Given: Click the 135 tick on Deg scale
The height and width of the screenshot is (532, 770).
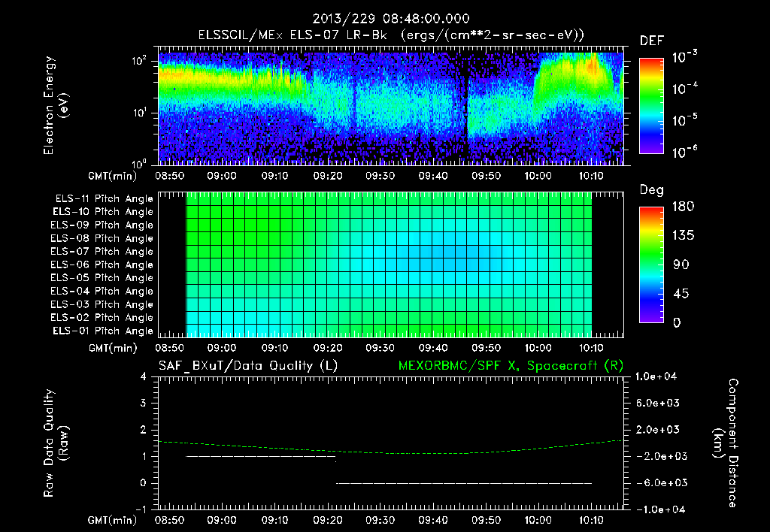Looking at the screenshot, I should (683, 236).
